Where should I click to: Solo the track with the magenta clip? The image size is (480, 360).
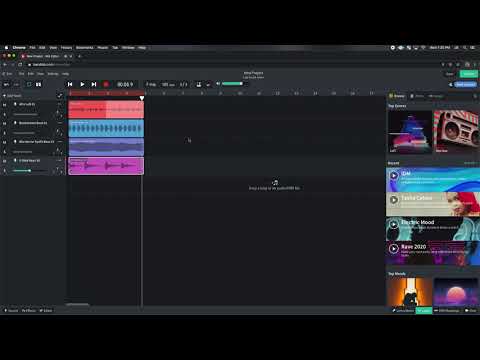coord(4,170)
